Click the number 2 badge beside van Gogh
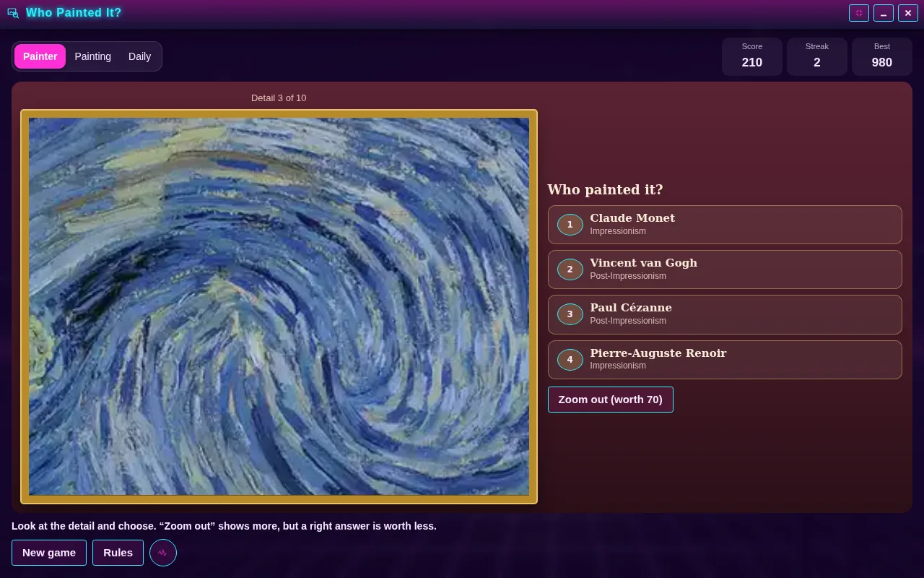Image resolution: width=924 pixels, height=578 pixels. pos(570,269)
